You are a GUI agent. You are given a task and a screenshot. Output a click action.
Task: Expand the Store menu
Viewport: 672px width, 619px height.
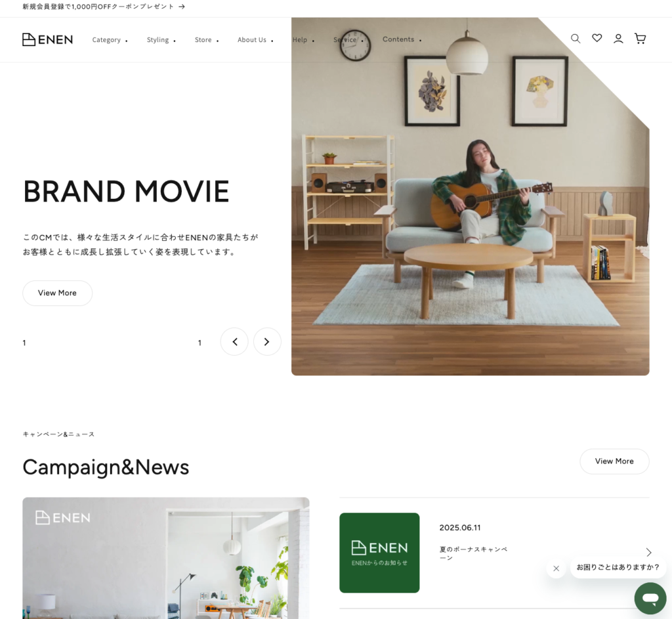pyautogui.click(x=206, y=40)
